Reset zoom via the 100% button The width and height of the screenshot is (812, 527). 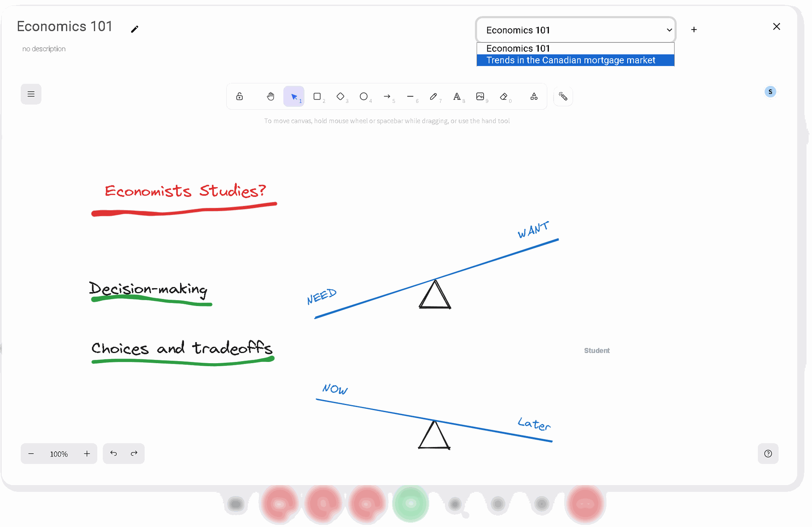pyautogui.click(x=59, y=454)
